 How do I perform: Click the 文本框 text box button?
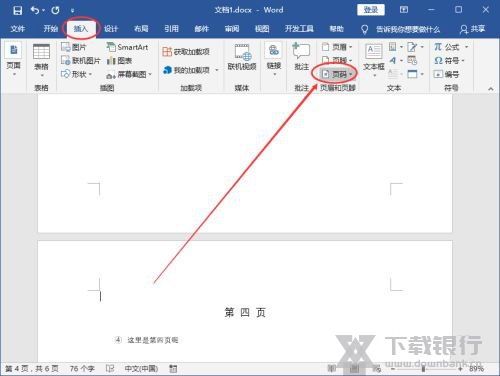[374, 60]
